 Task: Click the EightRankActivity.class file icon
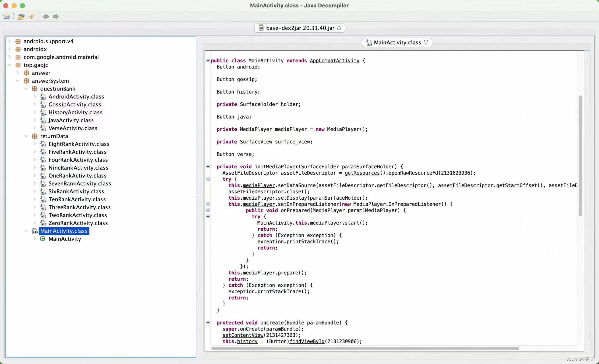click(x=43, y=144)
